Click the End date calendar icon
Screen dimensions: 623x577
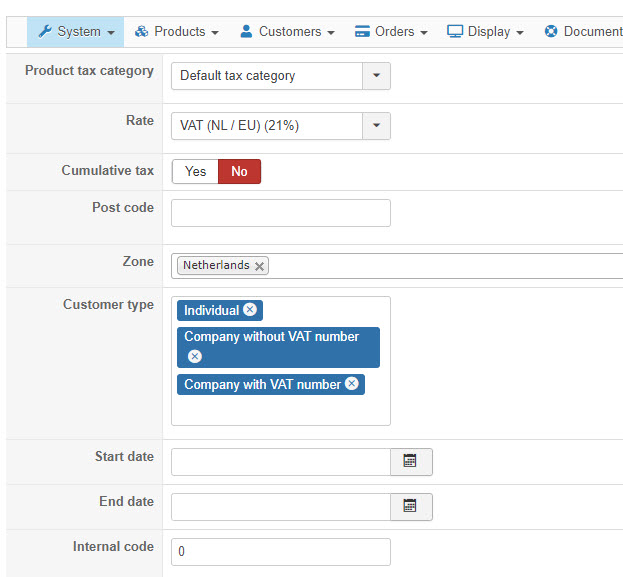[x=410, y=506]
